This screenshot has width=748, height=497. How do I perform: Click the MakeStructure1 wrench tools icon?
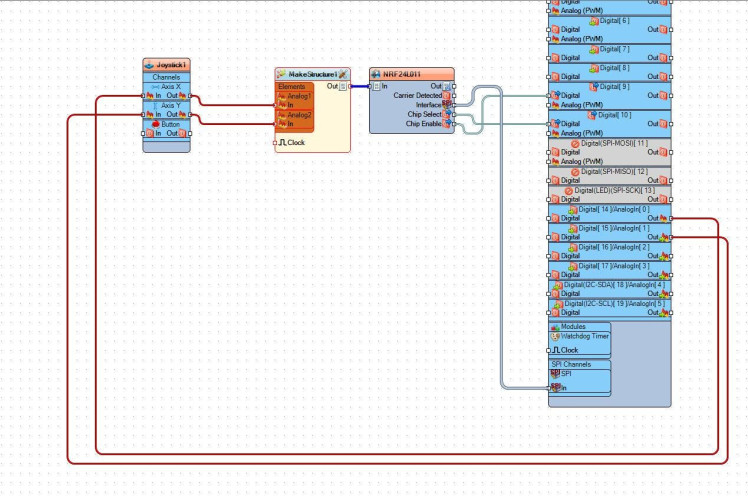343,74
